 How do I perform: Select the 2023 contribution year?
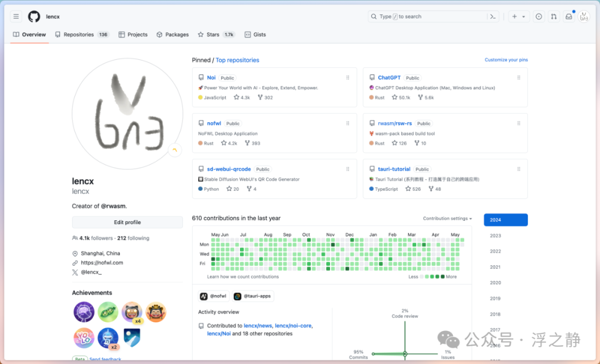pyautogui.click(x=495, y=235)
